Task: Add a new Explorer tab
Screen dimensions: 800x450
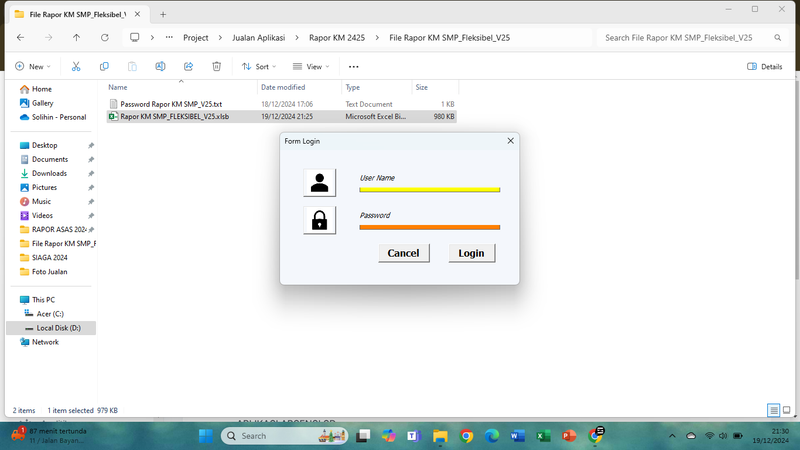Action: (163, 14)
